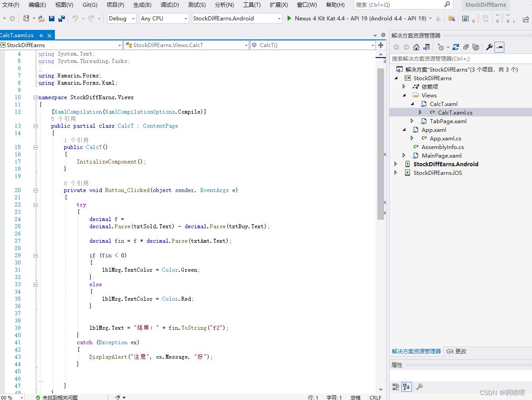Click the Save All toolbar icon
Screen dimensions: 532x400
61,19
